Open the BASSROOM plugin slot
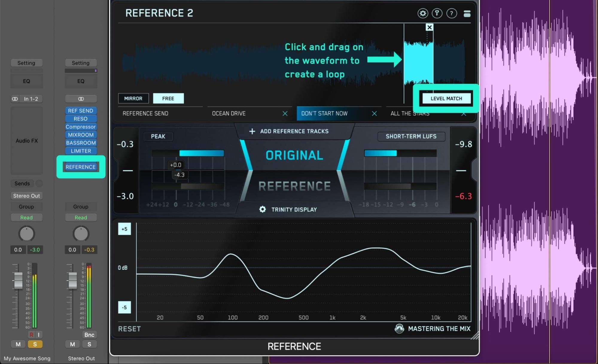The height and width of the screenshot is (364, 598). coord(81,143)
